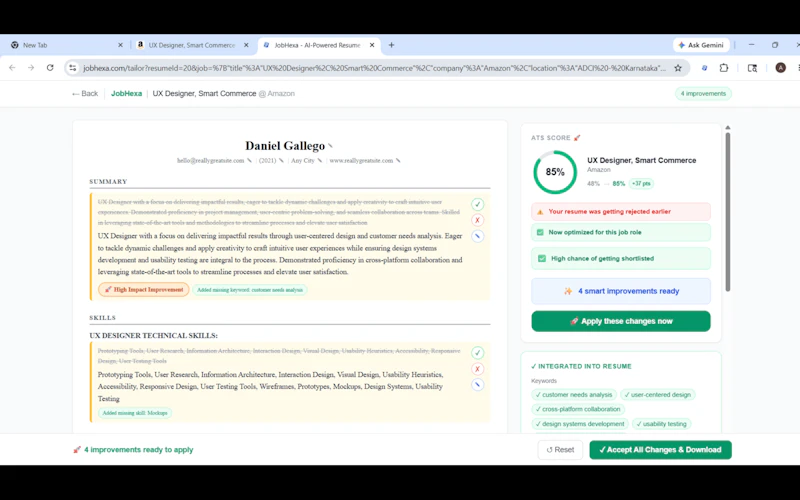Switch to the Amazon UX Designer tab

[x=192, y=45]
